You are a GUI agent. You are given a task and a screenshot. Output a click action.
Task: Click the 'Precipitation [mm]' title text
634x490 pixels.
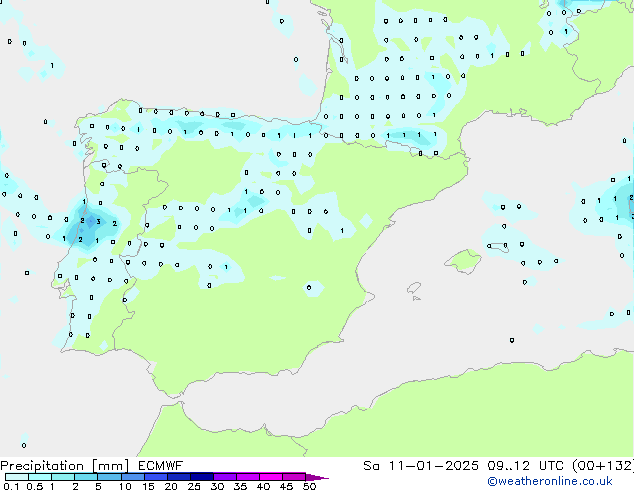tap(65, 466)
